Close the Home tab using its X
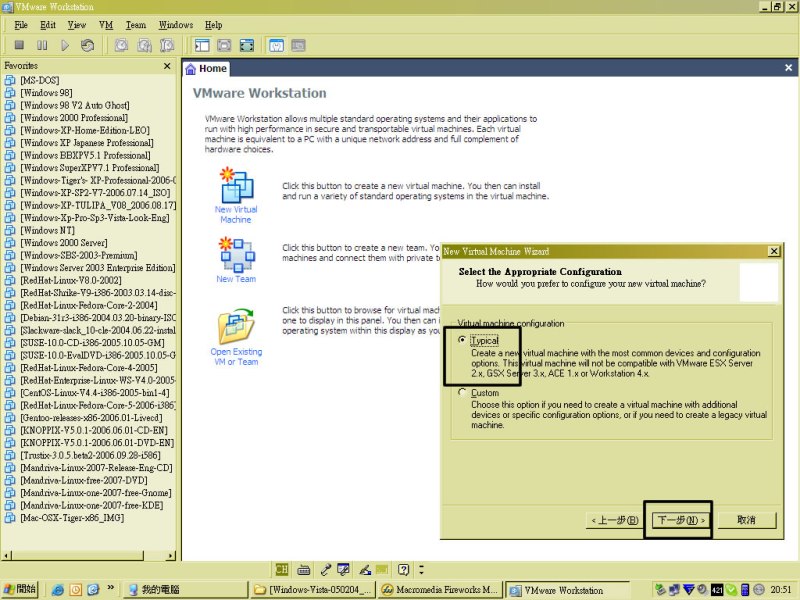 pyautogui.click(x=788, y=68)
